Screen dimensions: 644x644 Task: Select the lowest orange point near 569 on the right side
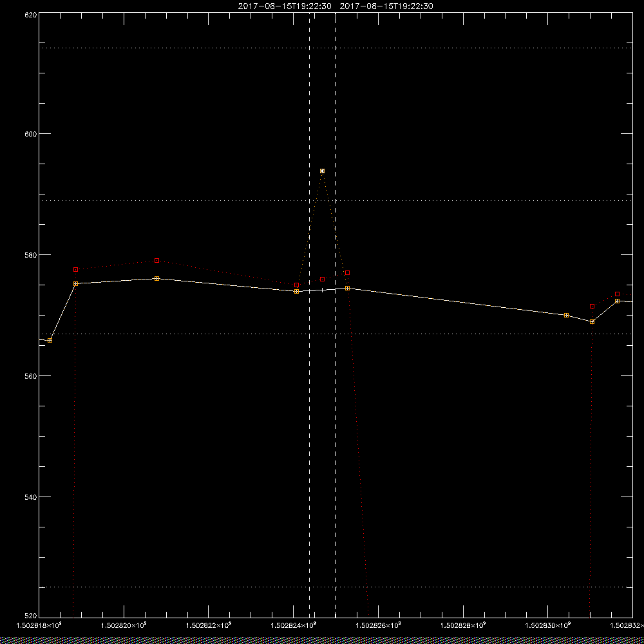point(592,321)
